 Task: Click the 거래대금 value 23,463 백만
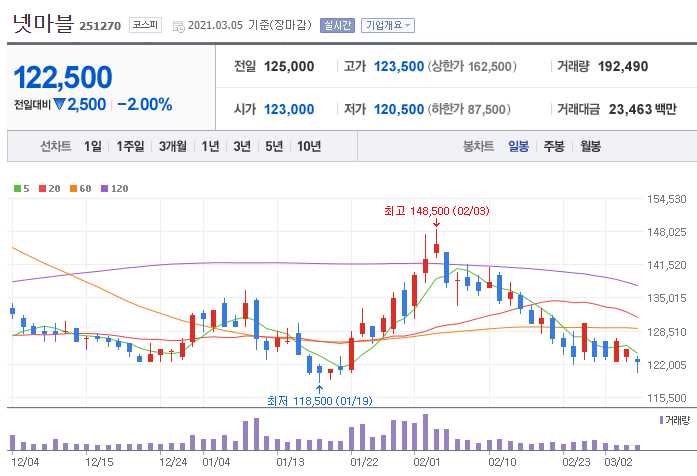(642, 109)
